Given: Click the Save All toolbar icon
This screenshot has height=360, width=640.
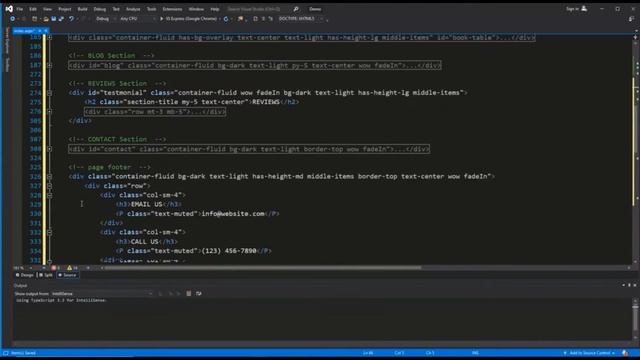Looking at the screenshot, I should [61, 19].
